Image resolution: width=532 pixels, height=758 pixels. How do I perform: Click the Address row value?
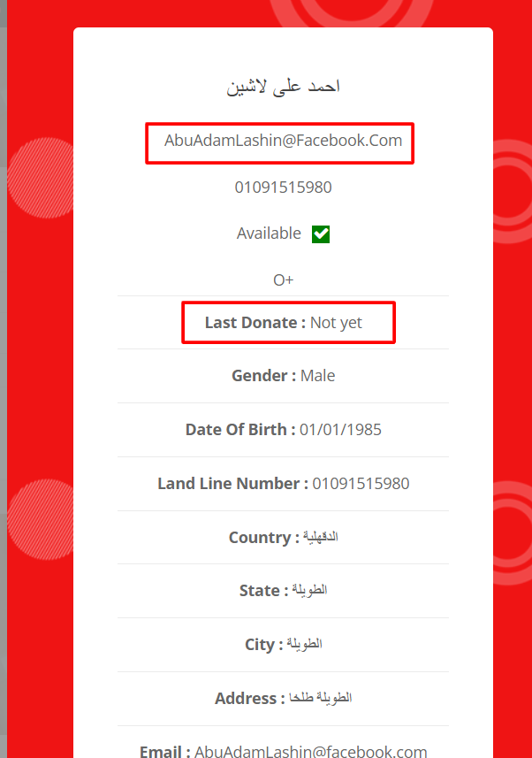[321, 698]
